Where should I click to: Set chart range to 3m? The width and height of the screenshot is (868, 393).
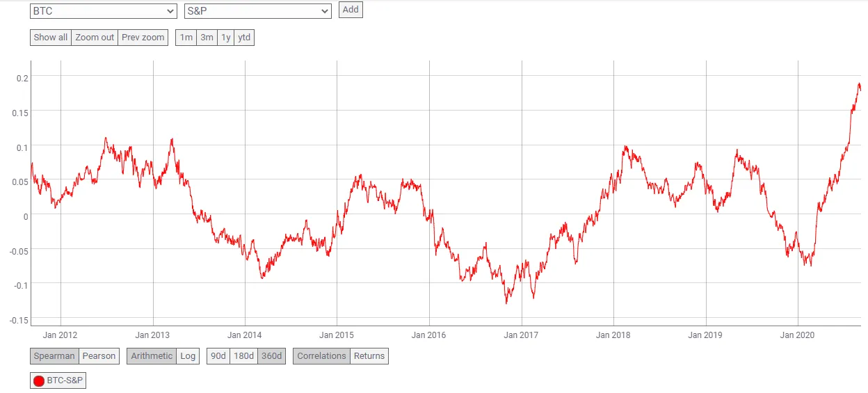point(207,38)
